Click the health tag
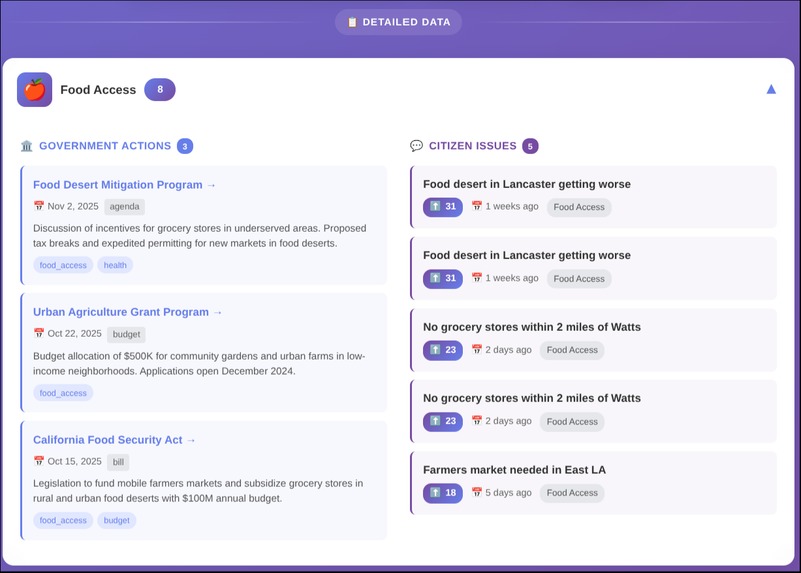 pyautogui.click(x=115, y=265)
